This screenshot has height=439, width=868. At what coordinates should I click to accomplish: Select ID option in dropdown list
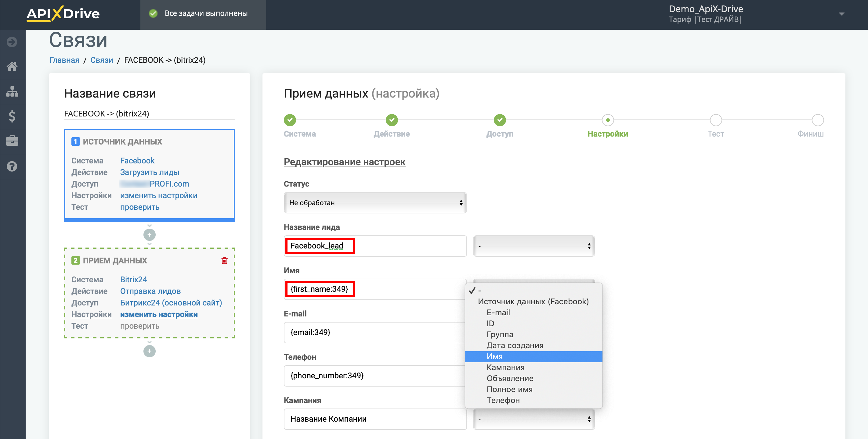(533, 323)
